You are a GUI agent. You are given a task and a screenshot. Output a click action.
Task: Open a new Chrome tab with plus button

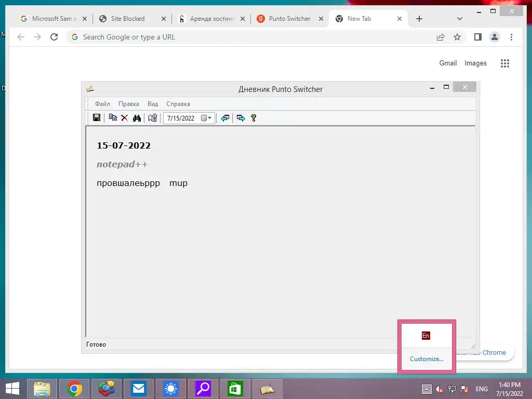tap(419, 19)
